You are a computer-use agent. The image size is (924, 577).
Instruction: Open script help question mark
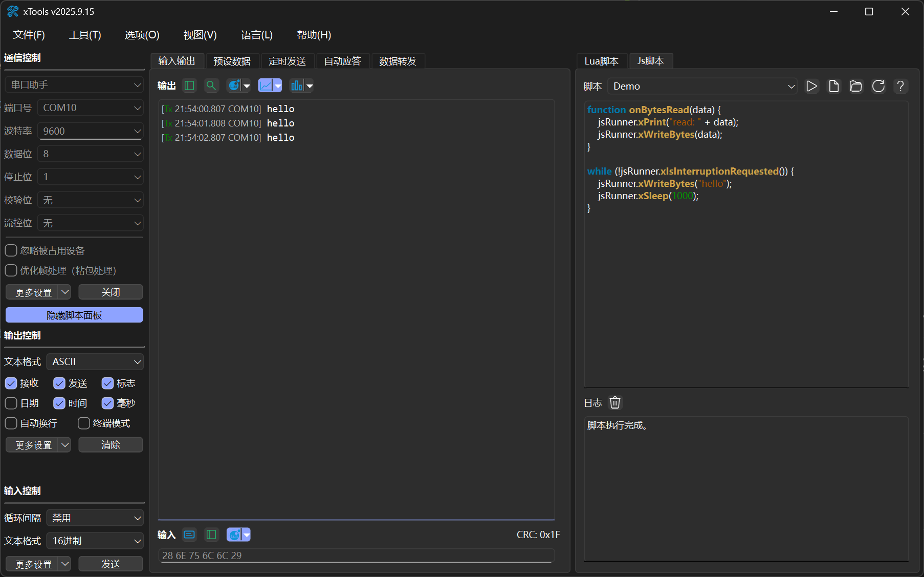(x=900, y=86)
